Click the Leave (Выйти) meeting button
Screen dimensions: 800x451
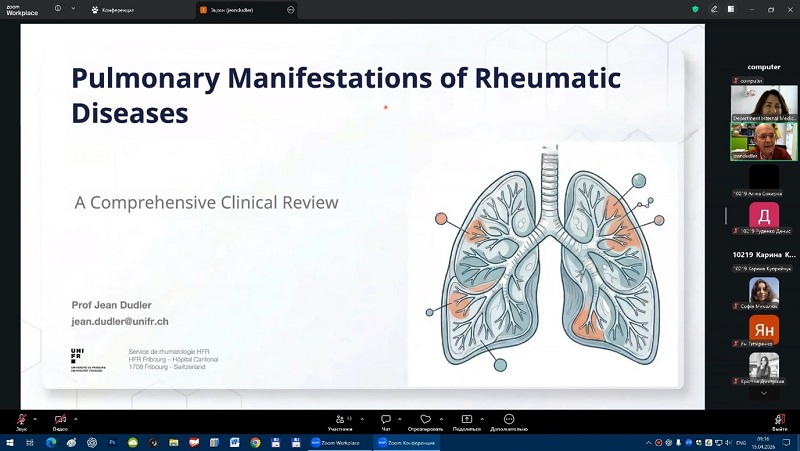779,419
